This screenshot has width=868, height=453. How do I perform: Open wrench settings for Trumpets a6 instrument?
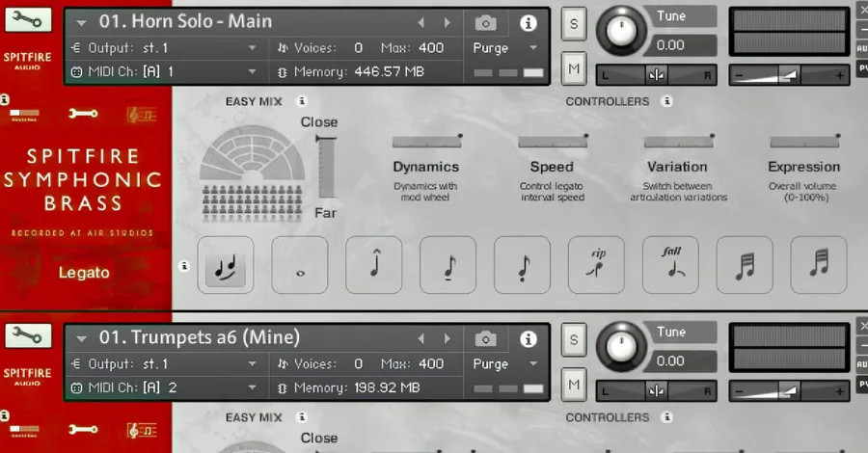click(28, 335)
